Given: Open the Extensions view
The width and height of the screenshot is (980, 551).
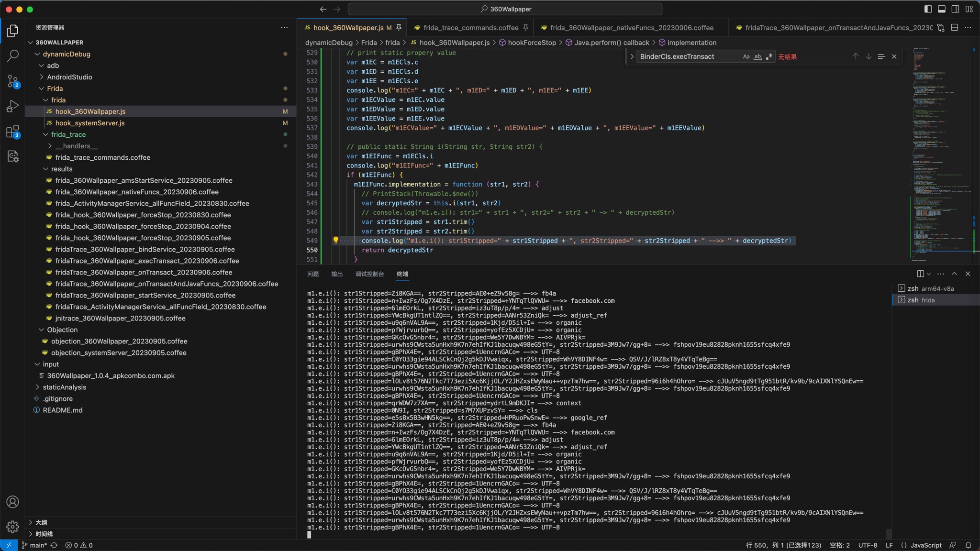Looking at the screenshot, I should coord(13,131).
